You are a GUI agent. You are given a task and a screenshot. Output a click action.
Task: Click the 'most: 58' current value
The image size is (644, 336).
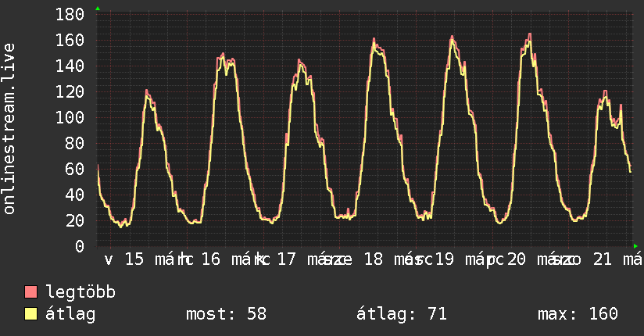(x=227, y=314)
